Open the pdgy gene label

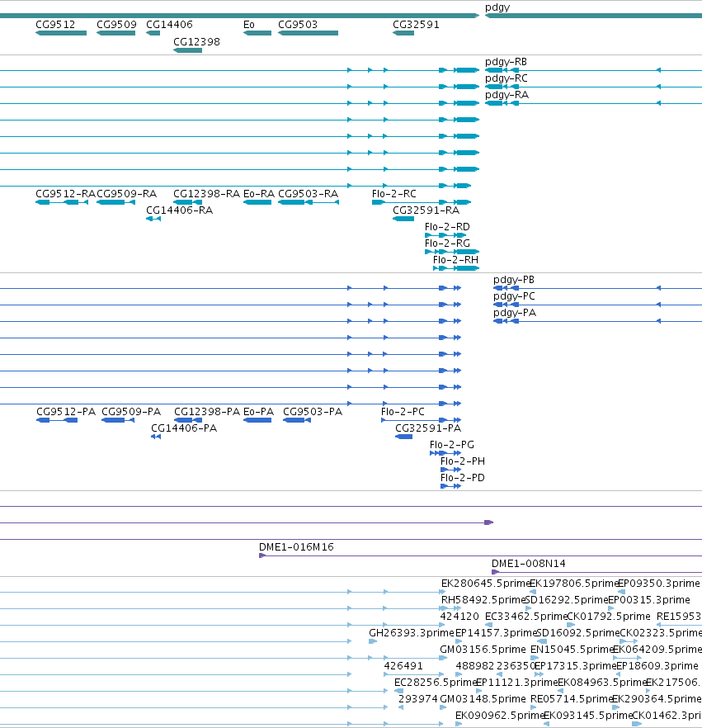point(497,7)
